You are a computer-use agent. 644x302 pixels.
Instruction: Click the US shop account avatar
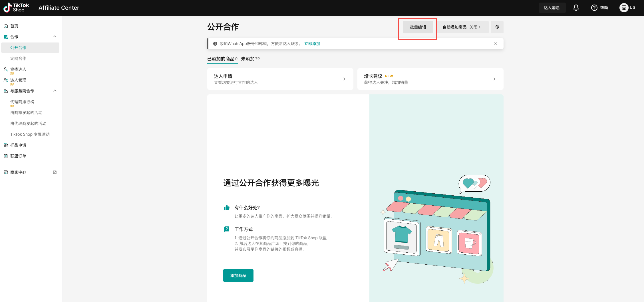[x=624, y=8]
